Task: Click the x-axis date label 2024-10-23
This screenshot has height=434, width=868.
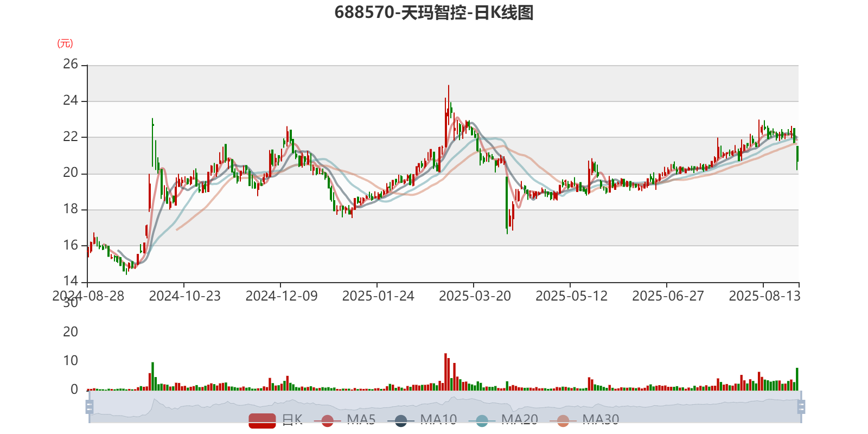Action: click(x=184, y=296)
